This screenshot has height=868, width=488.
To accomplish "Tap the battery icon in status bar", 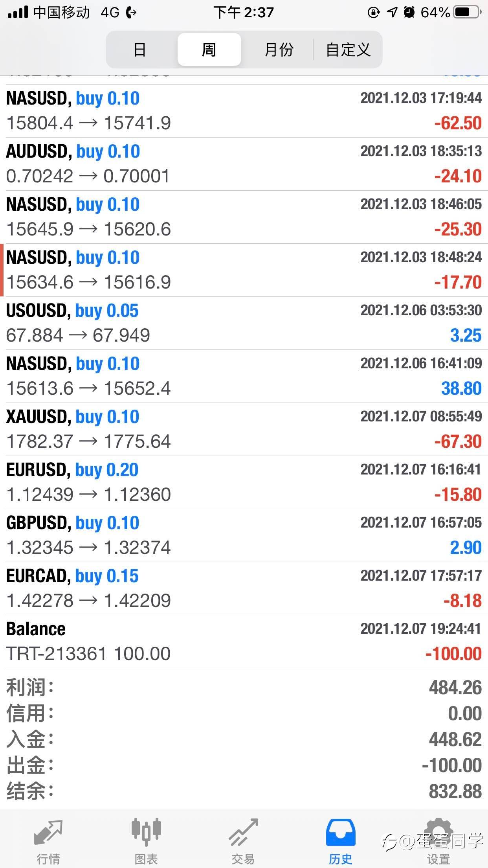I will 467,13.
